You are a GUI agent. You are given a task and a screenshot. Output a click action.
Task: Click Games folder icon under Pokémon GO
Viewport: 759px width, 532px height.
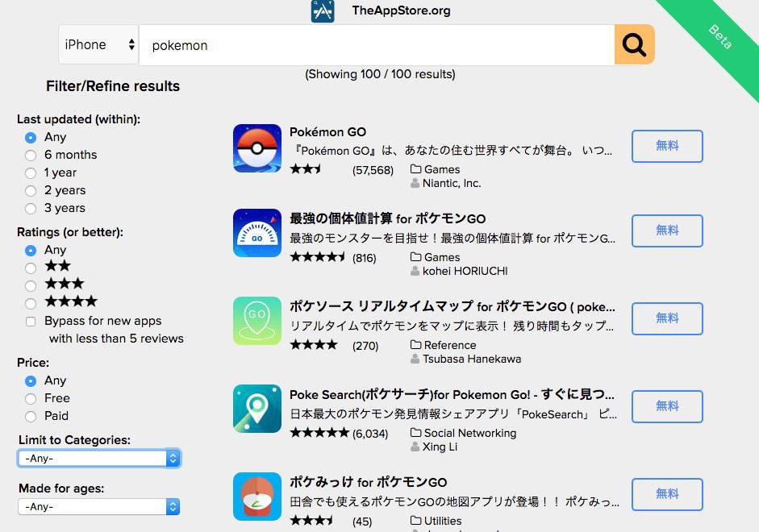(x=416, y=169)
